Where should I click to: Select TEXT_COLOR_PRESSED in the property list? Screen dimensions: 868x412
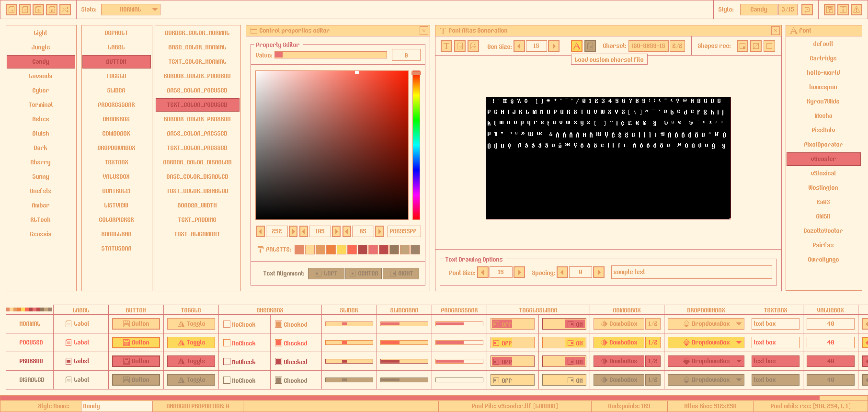197,148
